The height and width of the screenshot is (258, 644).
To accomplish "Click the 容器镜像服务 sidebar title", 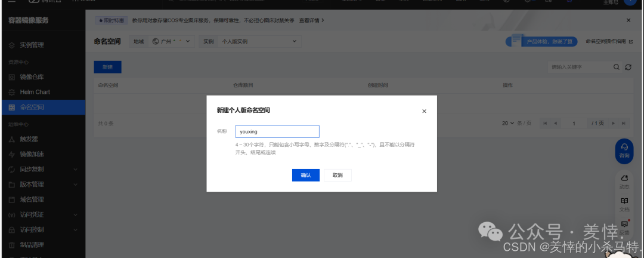I will pyautogui.click(x=29, y=20).
